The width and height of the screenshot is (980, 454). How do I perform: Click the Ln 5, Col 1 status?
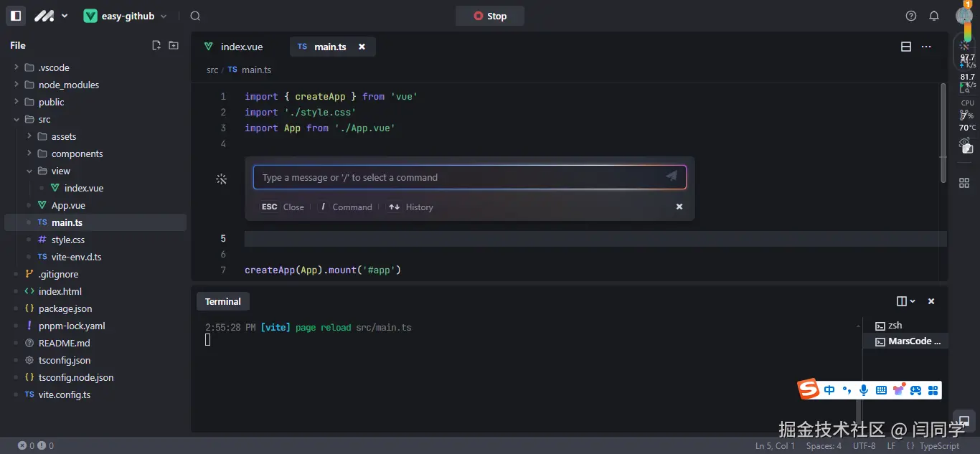(x=775, y=445)
